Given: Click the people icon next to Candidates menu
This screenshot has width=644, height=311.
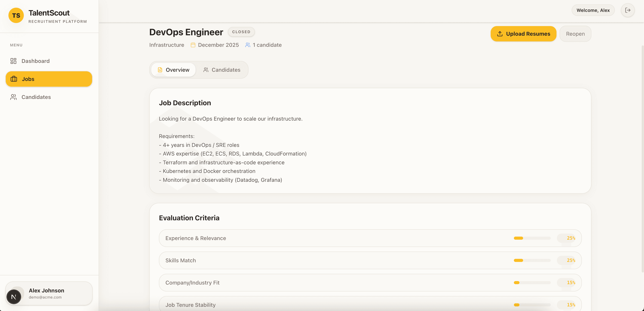Looking at the screenshot, I should coord(13,97).
